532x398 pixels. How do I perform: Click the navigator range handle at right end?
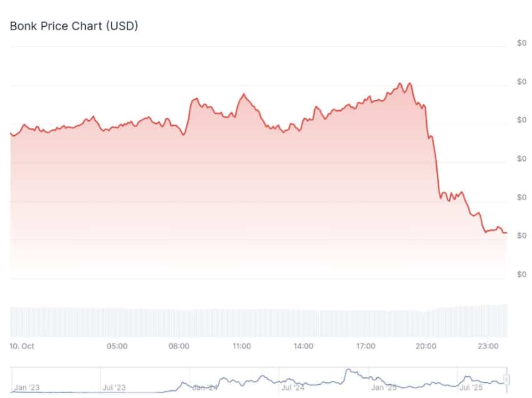[508, 379]
